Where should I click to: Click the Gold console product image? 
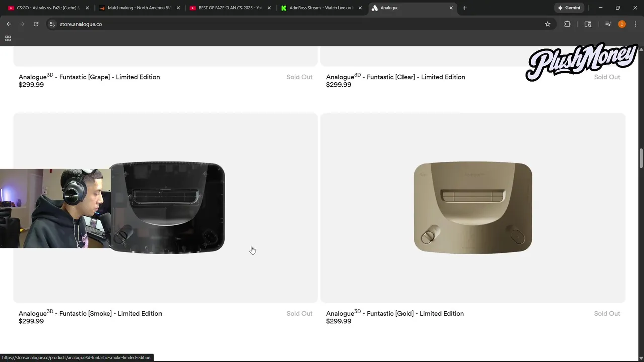(x=473, y=208)
